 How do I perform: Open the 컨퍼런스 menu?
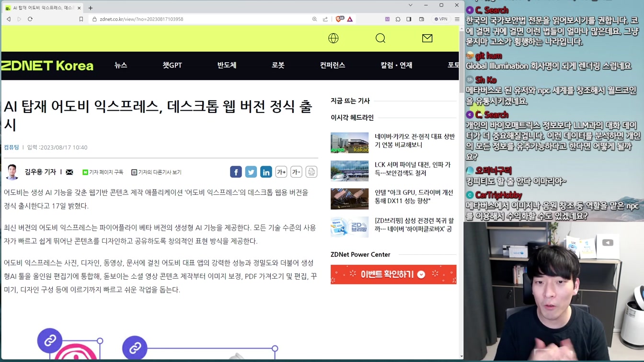(333, 65)
